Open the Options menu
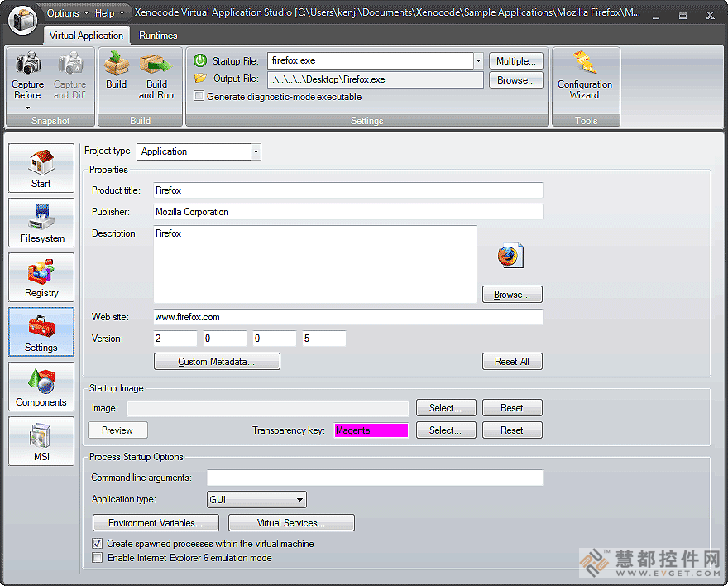The image size is (728, 586). pyautogui.click(x=67, y=13)
